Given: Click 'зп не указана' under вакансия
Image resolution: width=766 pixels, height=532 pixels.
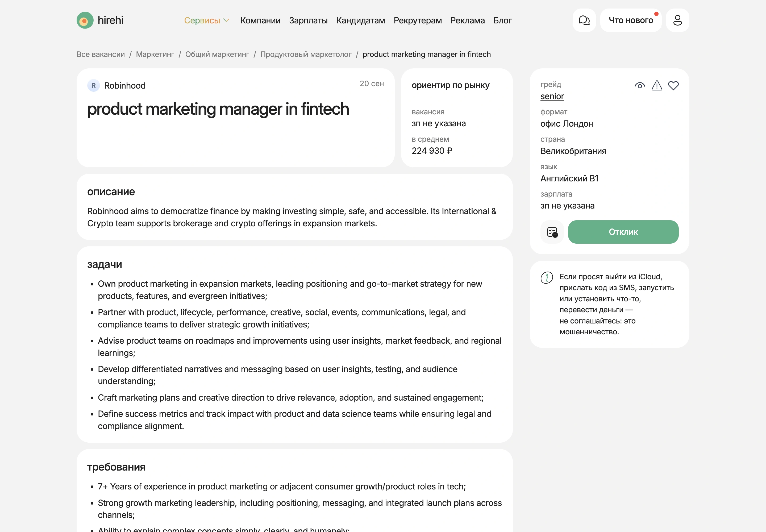Looking at the screenshot, I should click(x=439, y=124).
